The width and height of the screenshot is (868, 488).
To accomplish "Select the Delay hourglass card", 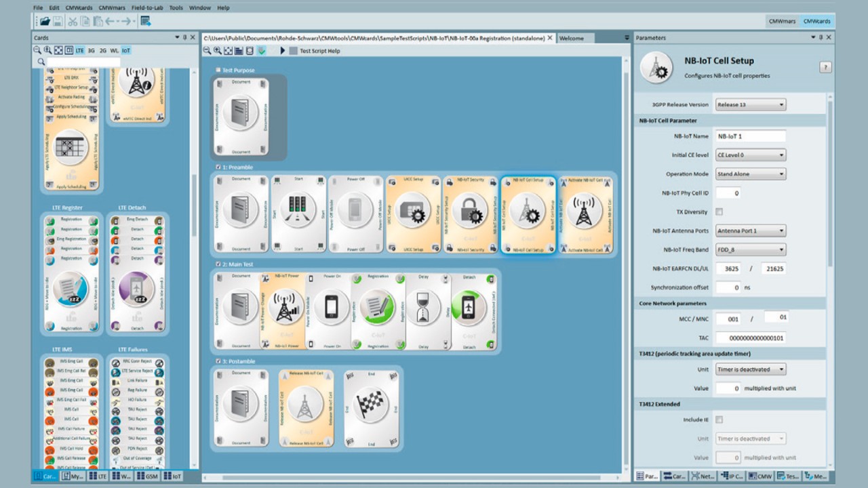I will coord(424,312).
